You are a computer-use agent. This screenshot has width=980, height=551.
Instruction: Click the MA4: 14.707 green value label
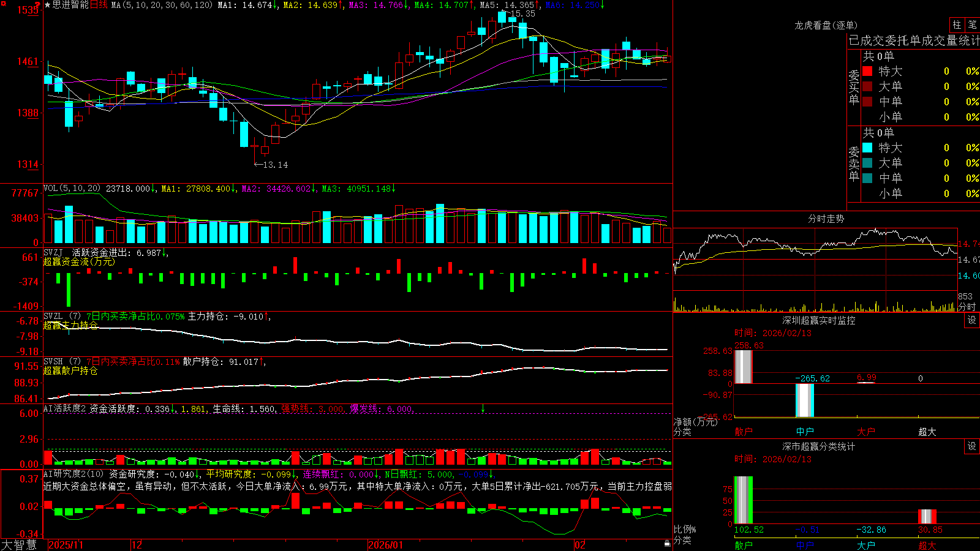(x=442, y=5)
